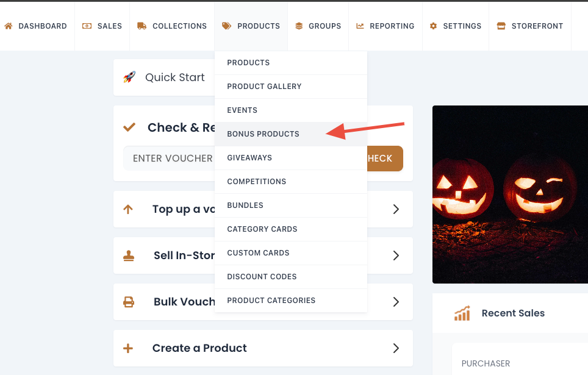Screen dimensions: 588x375
Task: Click the Settings gear icon
Action: point(434,26)
